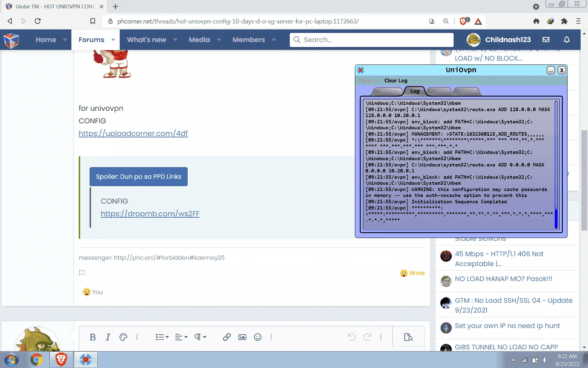Viewport: 588px width, 368px height.
Task: Open the Members nav item
Action: (x=249, y=40)
